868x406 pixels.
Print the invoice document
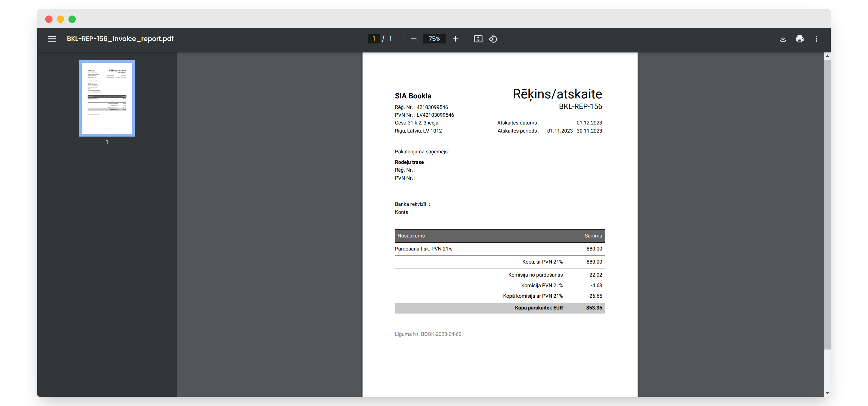tap(799, 39)
